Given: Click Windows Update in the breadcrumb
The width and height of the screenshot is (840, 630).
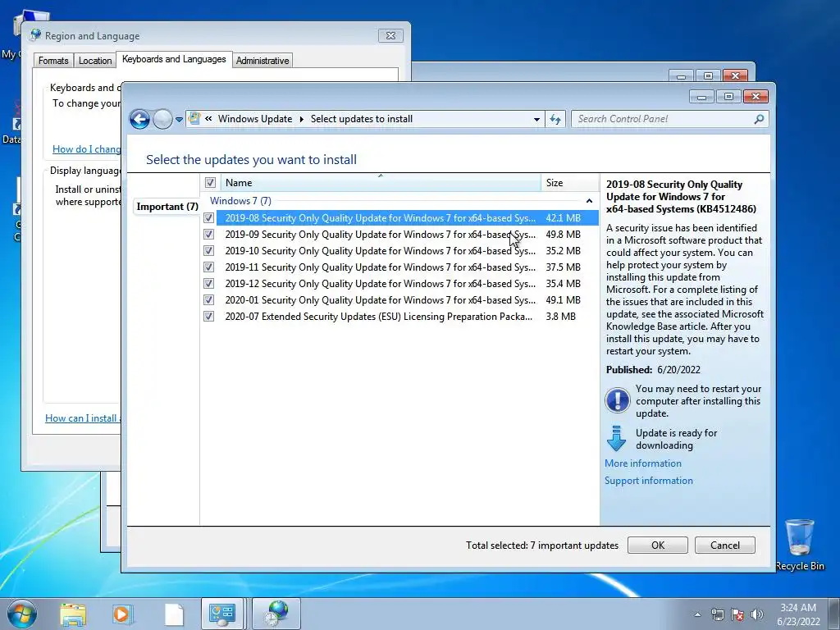Looking at the screenshot, I should [x=255, y=119].
